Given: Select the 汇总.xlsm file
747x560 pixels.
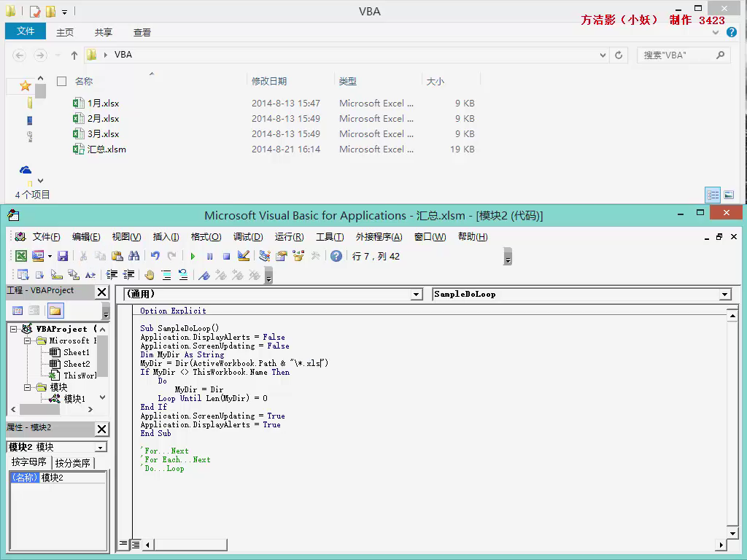Looking at the screenshot, I should [107, 149].
